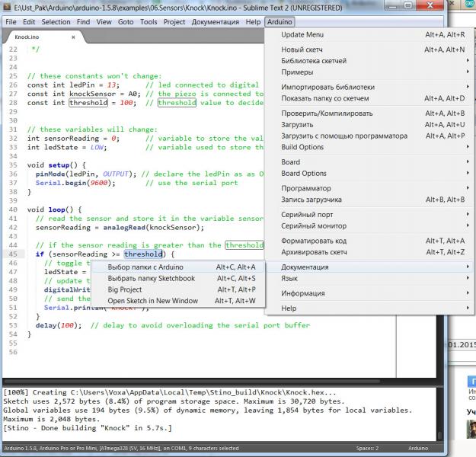The image size is (476, 457).
Task: Open the Документация menu in menu bar
Action: coord(216,22)
